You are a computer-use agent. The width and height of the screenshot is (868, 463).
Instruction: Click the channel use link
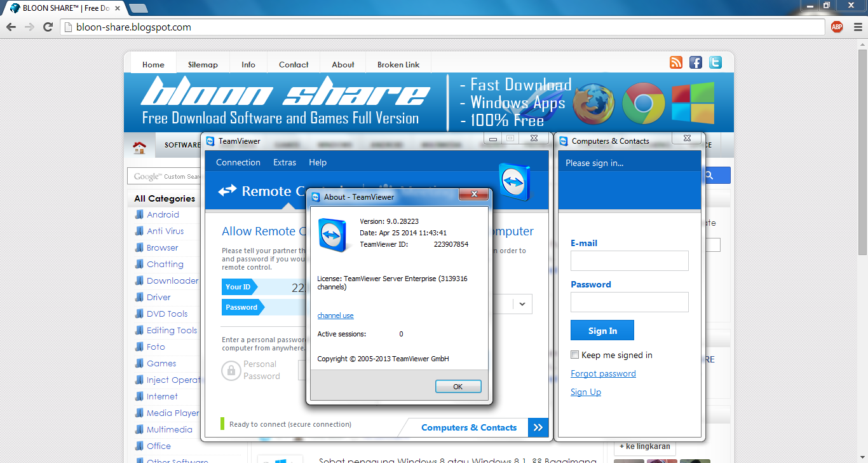(x=336, y=315)
